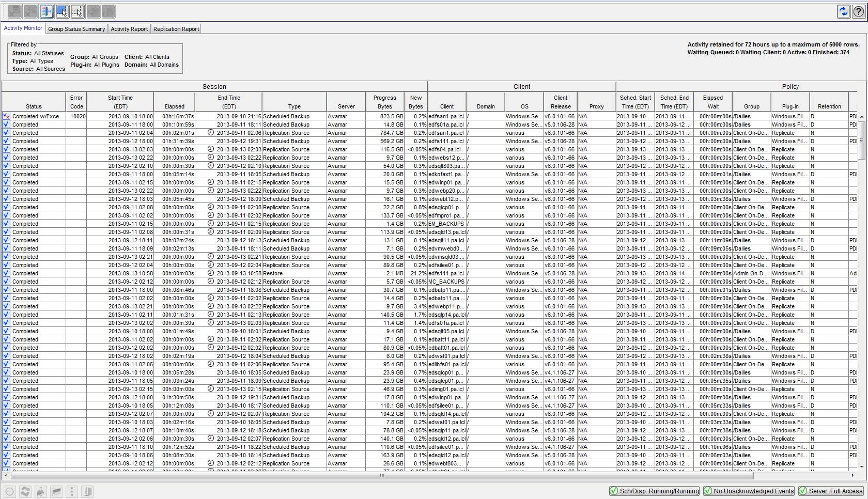Viewport: 868px width, 499px height.
Task: Click the vertical scrollbar down arrow
Action: [861, 467]
